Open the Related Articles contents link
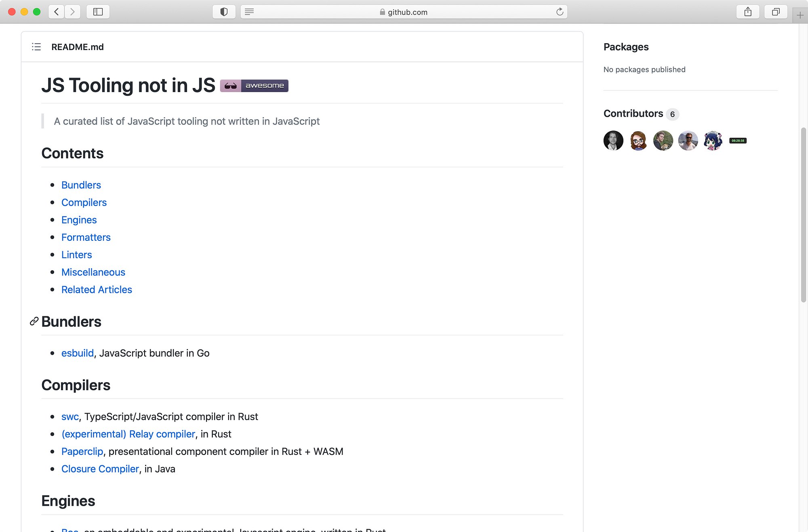This screenshot has height=532, width=808. 97,290
